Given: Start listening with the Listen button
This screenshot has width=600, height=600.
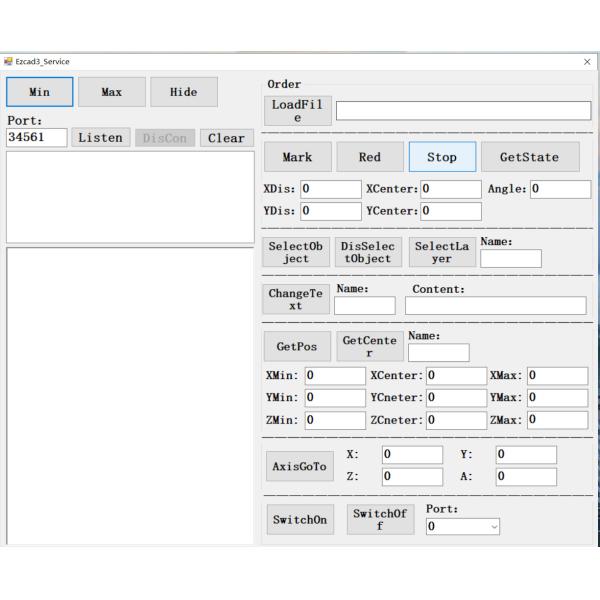Looking at the screenshot, I should (101, 138).
